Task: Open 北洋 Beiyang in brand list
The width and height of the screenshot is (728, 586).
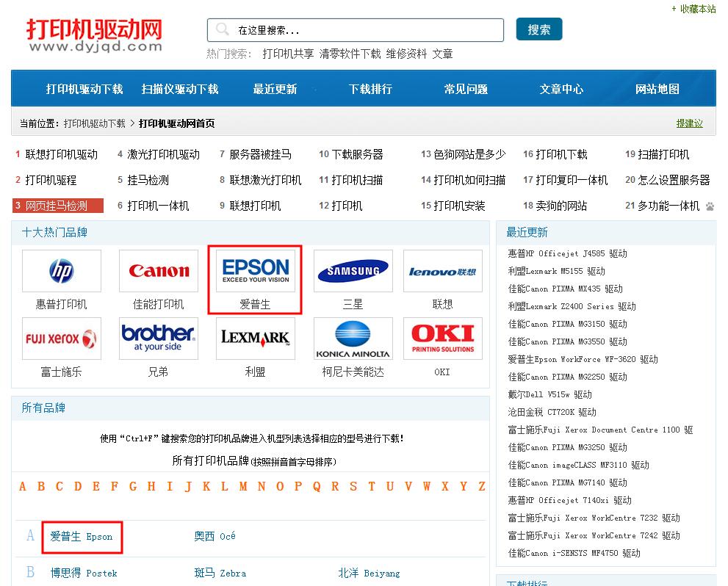Action: (x=369, y=574)
